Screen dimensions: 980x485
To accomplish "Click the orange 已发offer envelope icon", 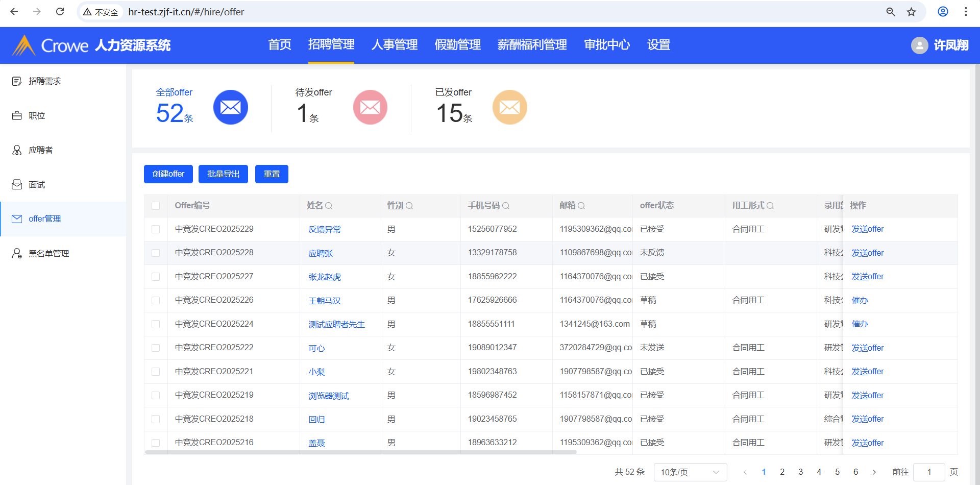I will click(509, 107).
